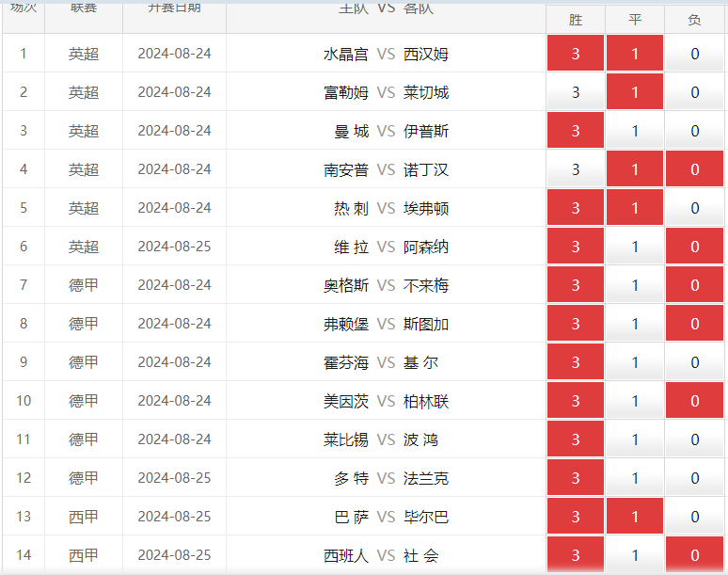
Task: Click the 奥格斯 VS 不来梅 match text
Action: 386,285
